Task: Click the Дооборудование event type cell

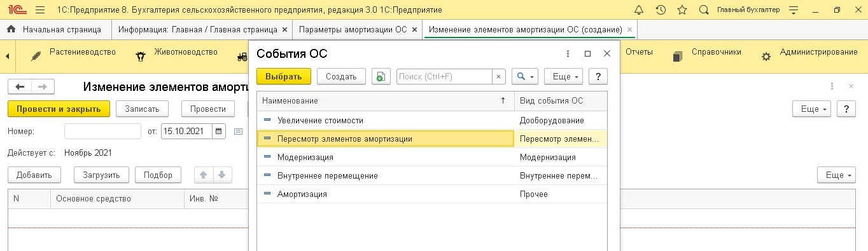Action: (561, 120)
